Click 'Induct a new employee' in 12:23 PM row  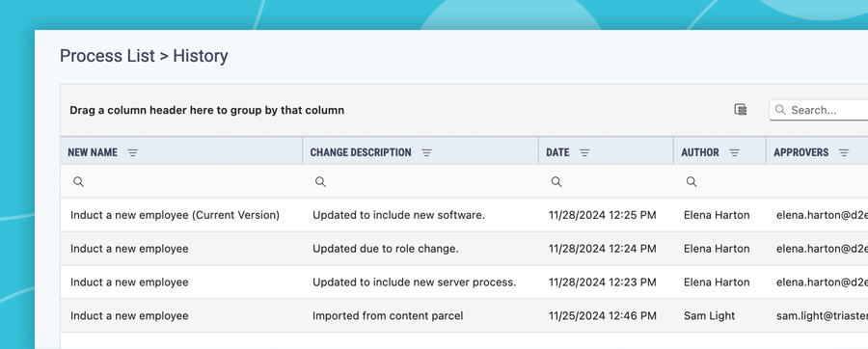[129, 282]
